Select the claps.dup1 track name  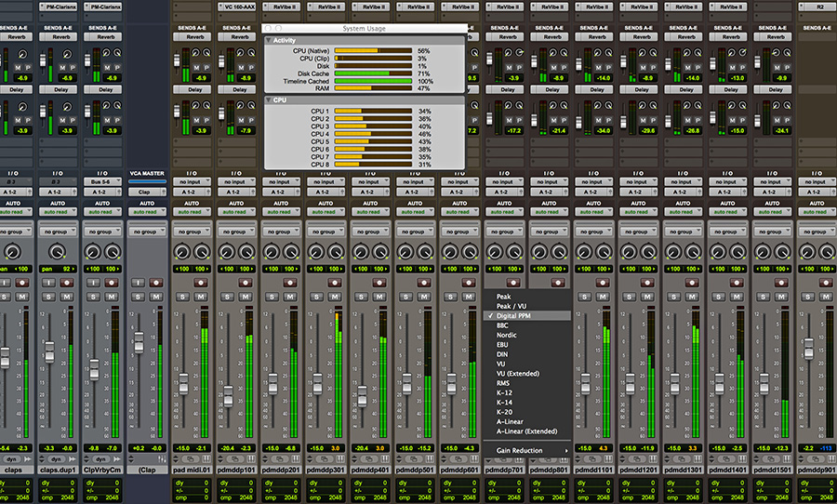(58, 470)
